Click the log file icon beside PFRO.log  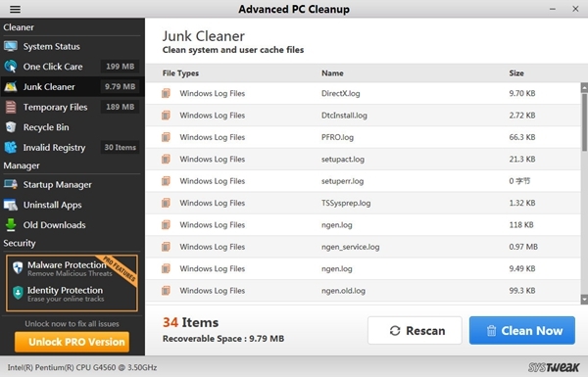pyautogui.click(x=166, y=137)
